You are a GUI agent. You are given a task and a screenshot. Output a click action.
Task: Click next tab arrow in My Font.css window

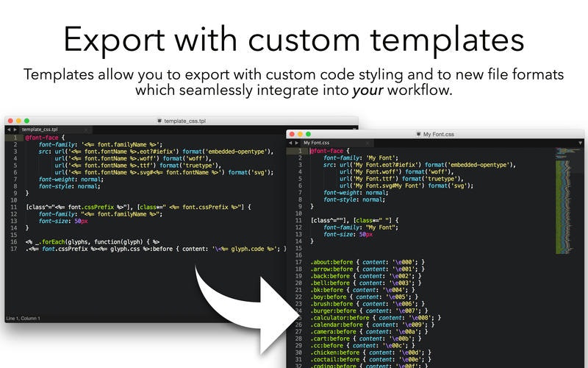click(297, 143)
